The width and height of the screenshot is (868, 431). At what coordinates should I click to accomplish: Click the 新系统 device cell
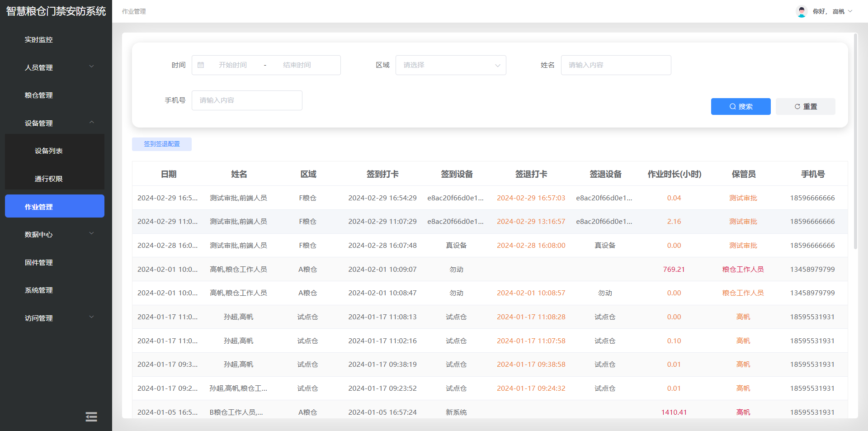click(456, 412)
